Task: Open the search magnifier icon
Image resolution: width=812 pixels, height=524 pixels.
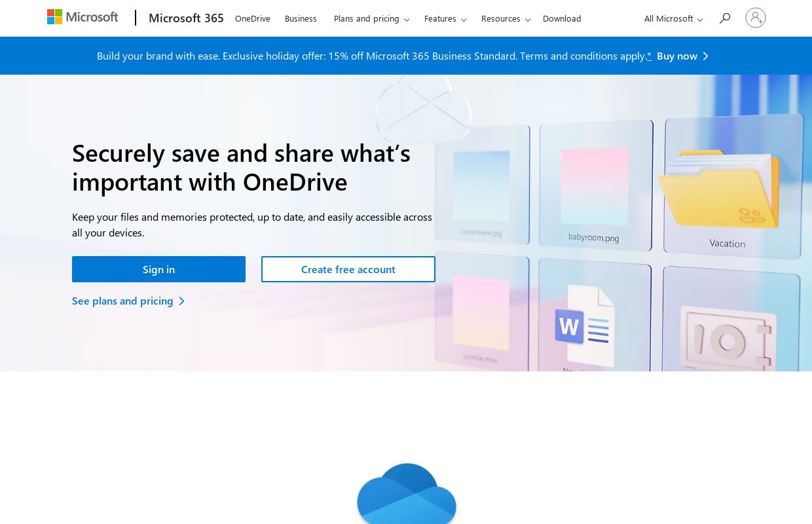Action: click(x=724, y=18)
